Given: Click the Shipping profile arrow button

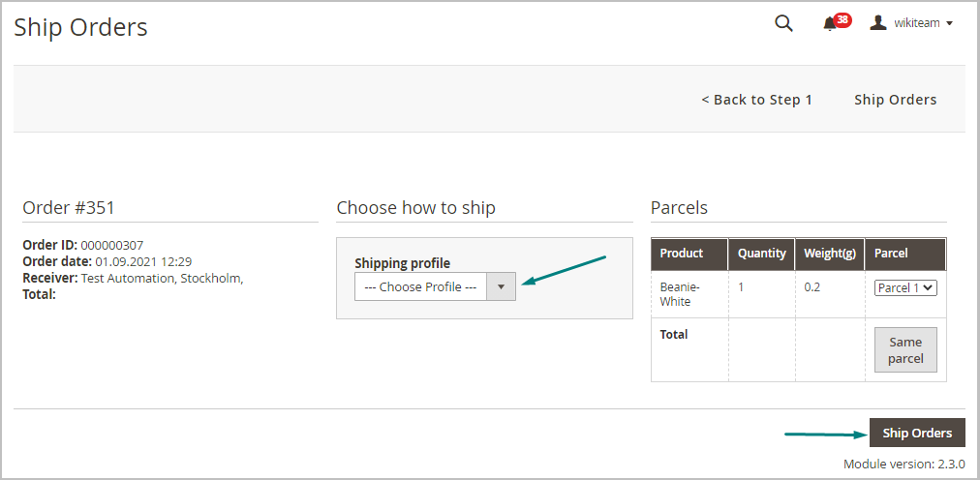Looking at the screenshot, I should 501,286.
